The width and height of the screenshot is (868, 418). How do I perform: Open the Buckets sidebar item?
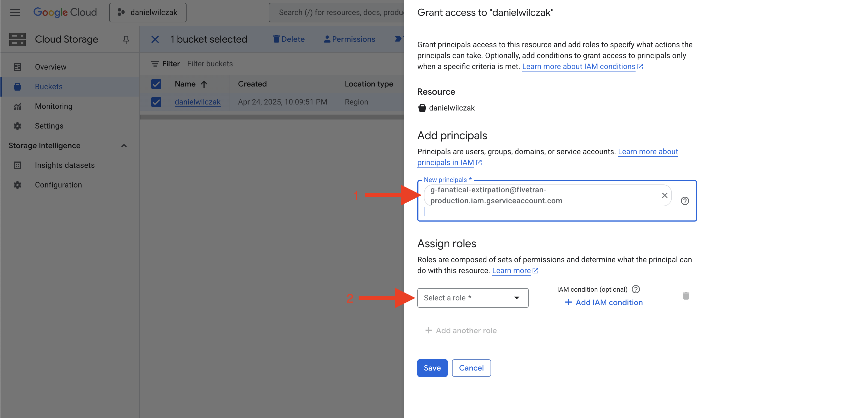(70, 86)
